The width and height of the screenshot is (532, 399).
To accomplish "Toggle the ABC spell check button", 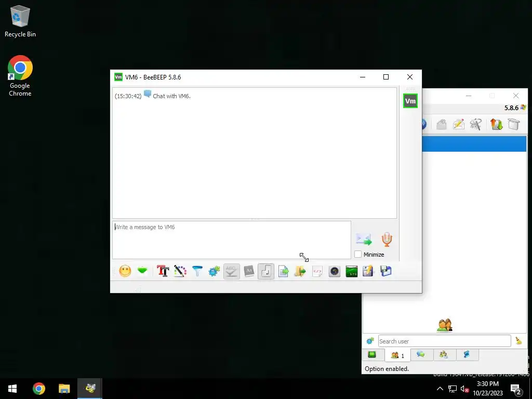I will tap(231, 271).
